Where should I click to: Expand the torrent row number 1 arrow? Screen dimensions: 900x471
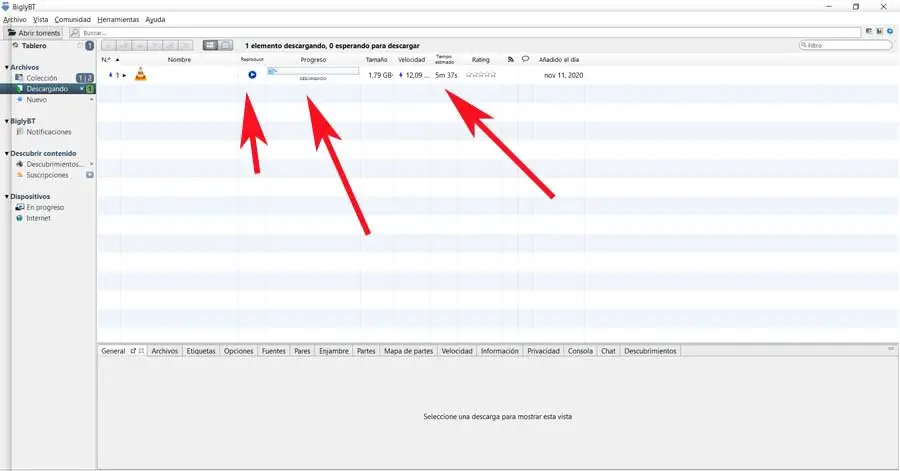(124, 75)
